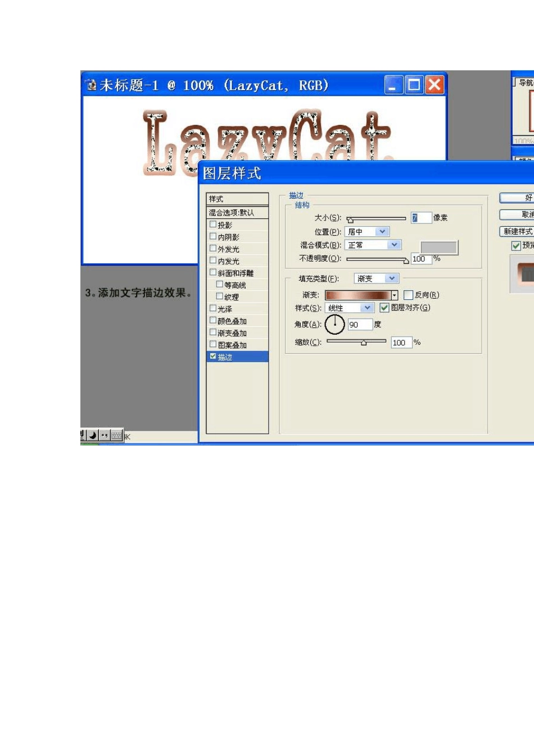Select the 内发光 list label
The width and height of the screenshot is (534, 756).
coord(229,261)
